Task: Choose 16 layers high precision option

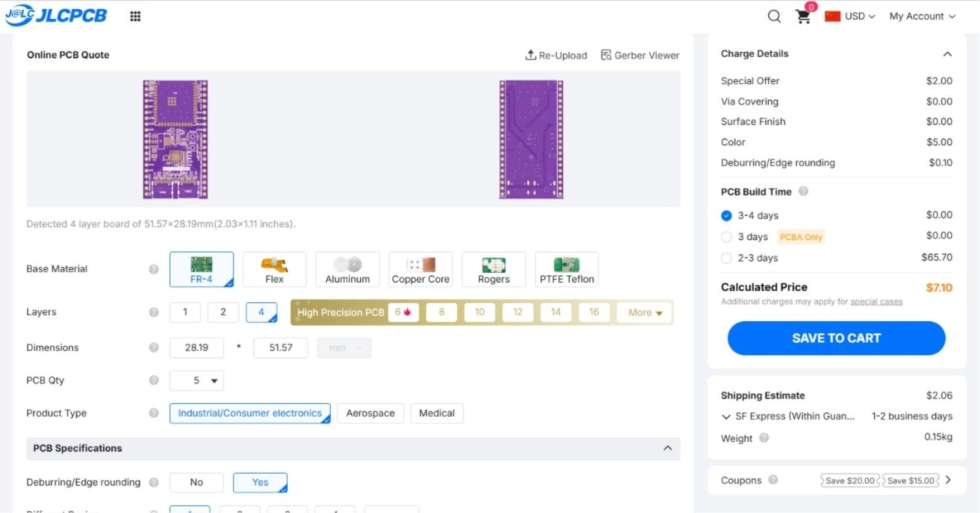Action: coord(594,312)
